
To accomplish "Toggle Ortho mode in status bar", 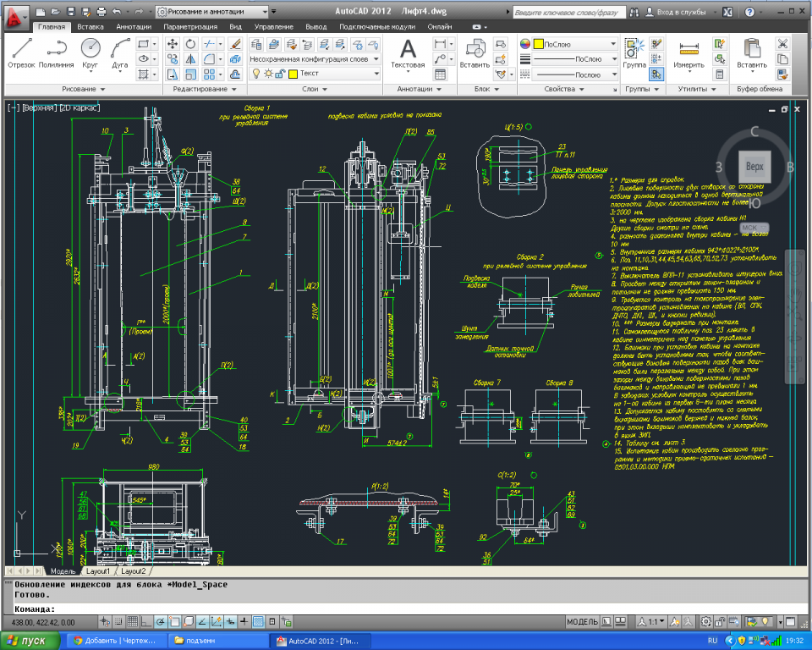I will click(x=146, y=621).
